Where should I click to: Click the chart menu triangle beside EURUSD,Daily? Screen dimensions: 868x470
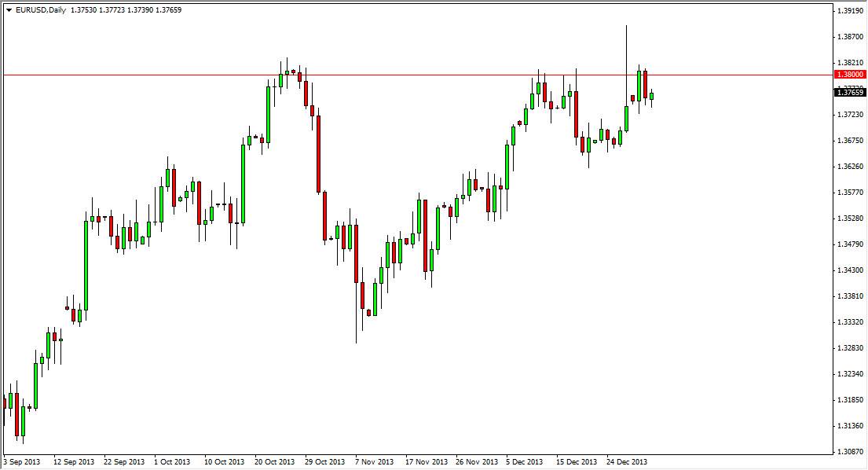click(x=9, y=10)
